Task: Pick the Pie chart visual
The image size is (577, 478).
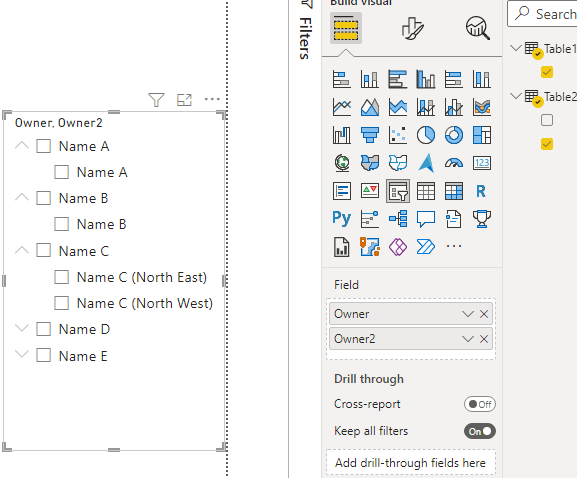Action: click(x=426, y=135)
